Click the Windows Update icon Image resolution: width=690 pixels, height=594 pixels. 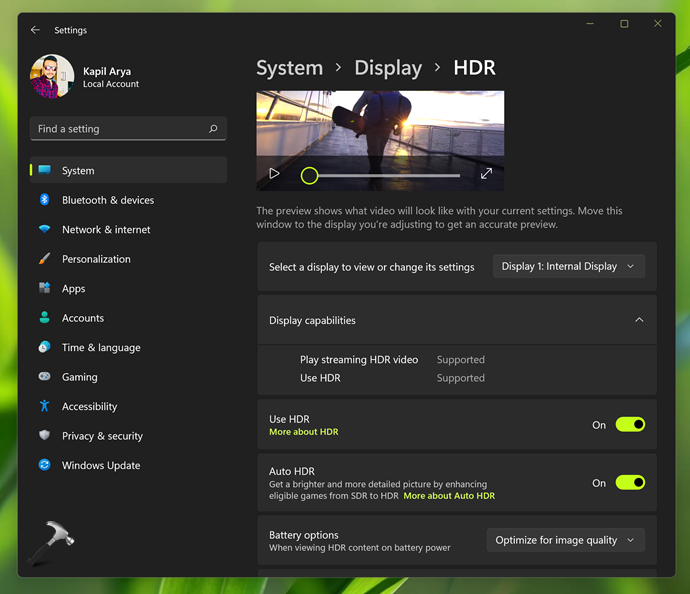coord(44,465)
